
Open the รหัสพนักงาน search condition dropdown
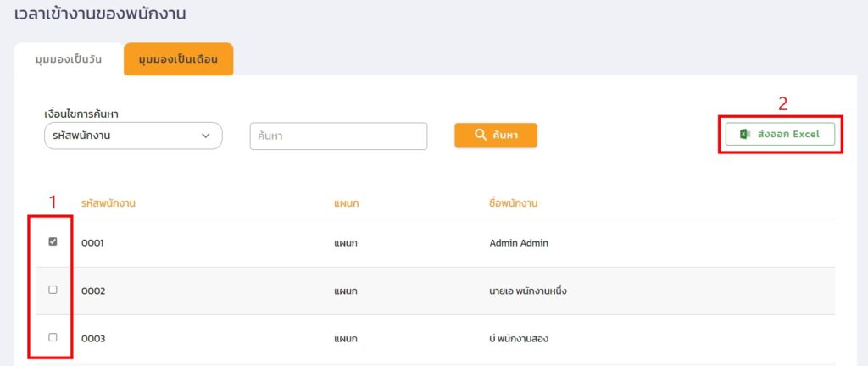coord(132,136)
